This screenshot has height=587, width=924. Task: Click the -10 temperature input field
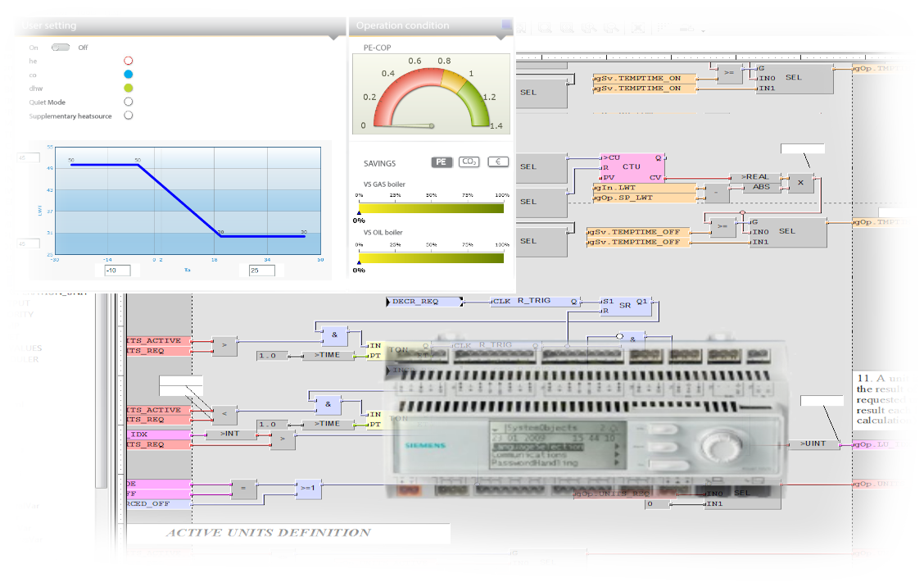coord(117,271)
